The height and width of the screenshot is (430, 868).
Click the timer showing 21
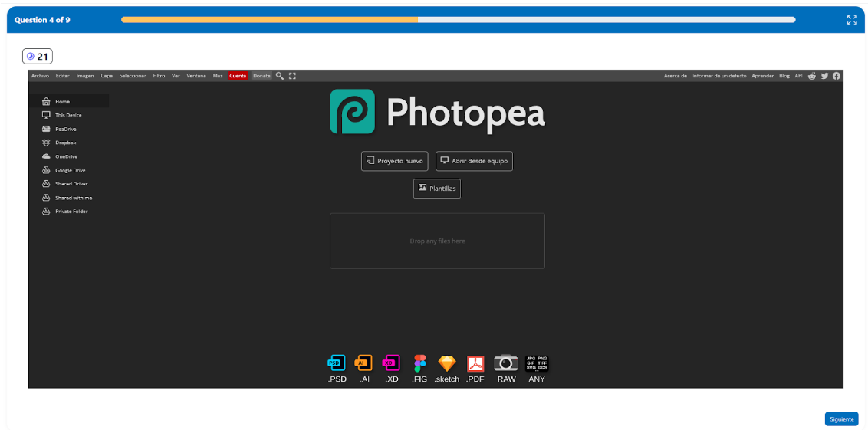point(38,57)
